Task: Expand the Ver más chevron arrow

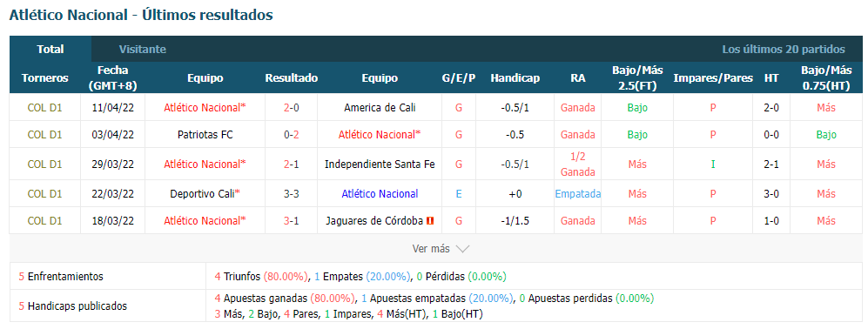Action: click(x=462, y=249)
